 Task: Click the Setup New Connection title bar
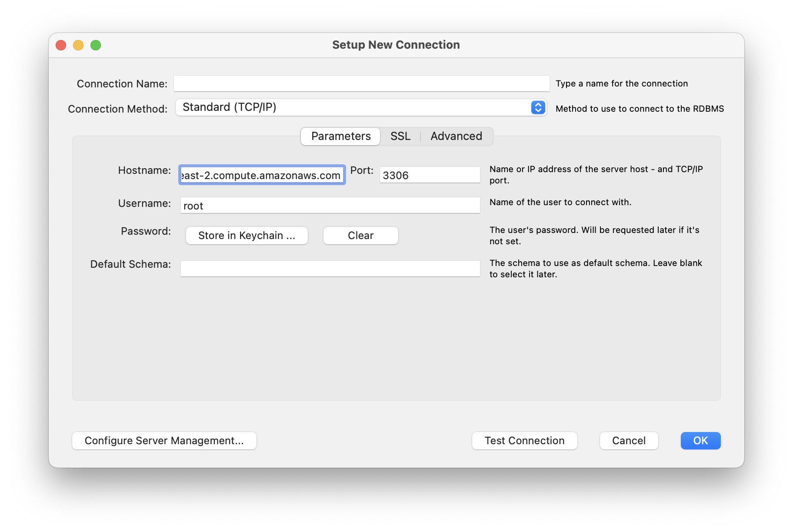tap(396, 45)
